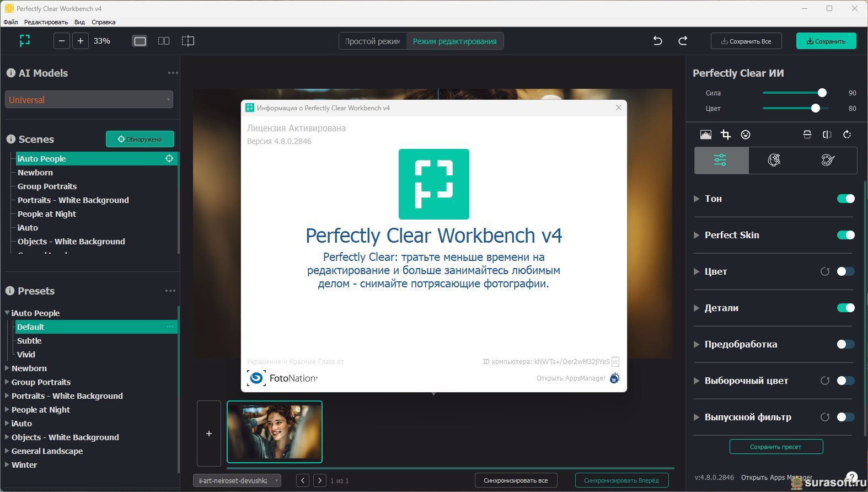Expand the Group Portraits preset group
Viewport: 868px width, 492px height.
coord(7,382)
